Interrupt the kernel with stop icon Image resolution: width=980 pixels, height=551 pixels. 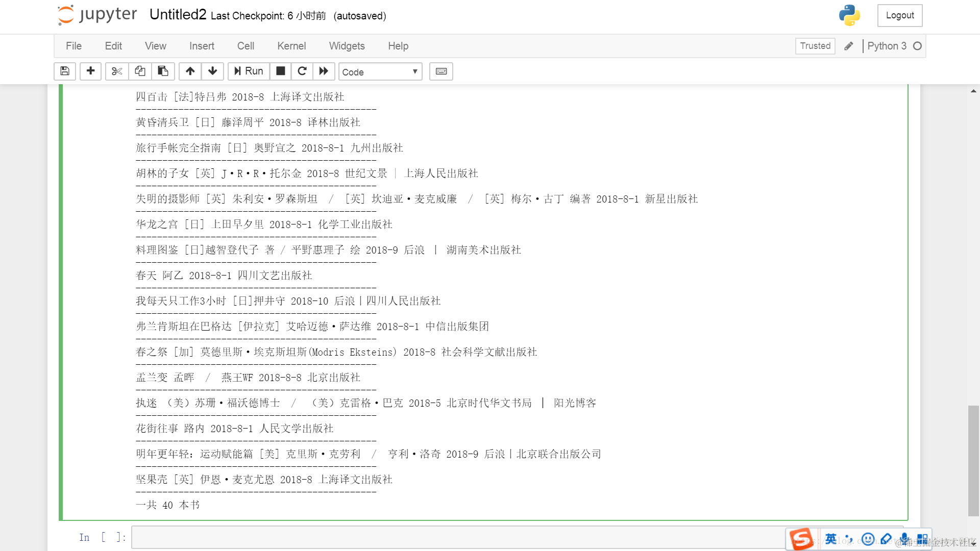point(280,71)
